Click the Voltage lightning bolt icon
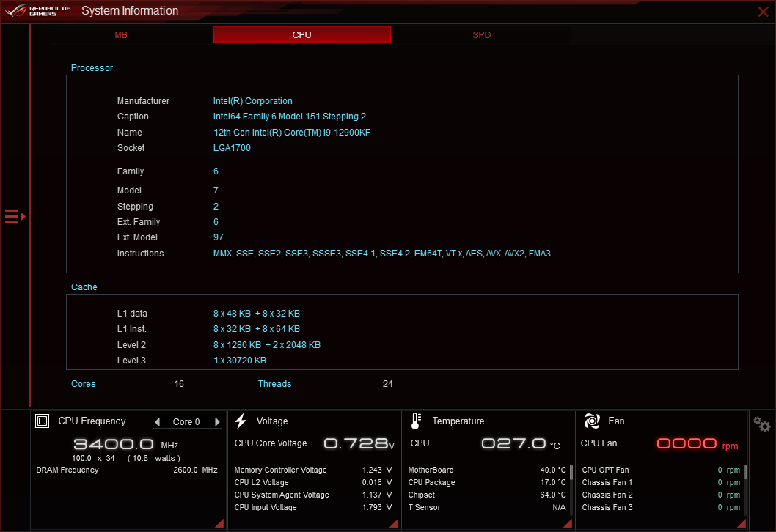This screenshot has width=776, height=532. tap(241, 421)
